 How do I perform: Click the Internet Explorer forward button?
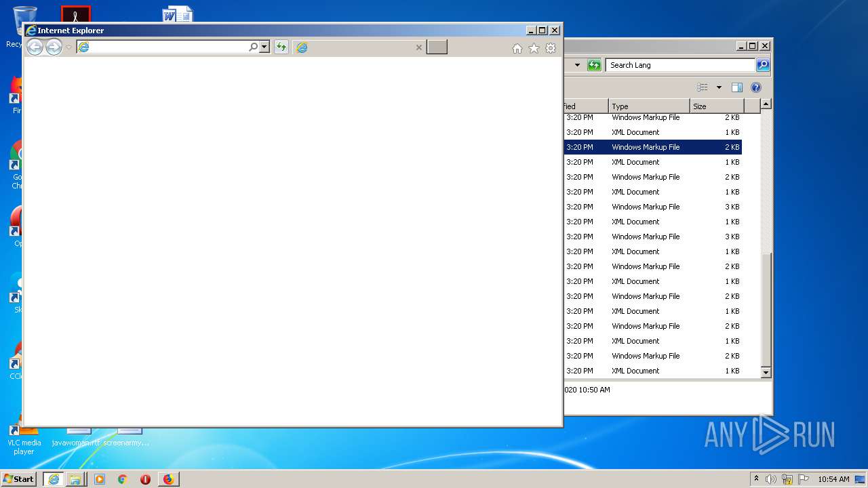[x=54, y=47]
